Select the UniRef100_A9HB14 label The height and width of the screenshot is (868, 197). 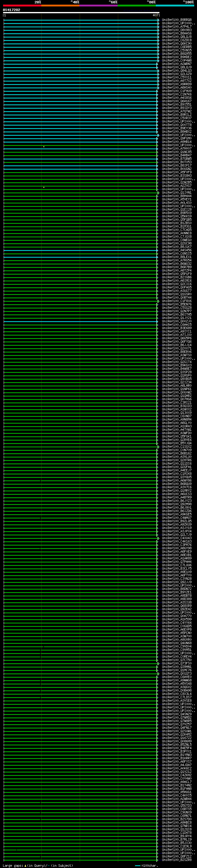click(x=177, y=142)
